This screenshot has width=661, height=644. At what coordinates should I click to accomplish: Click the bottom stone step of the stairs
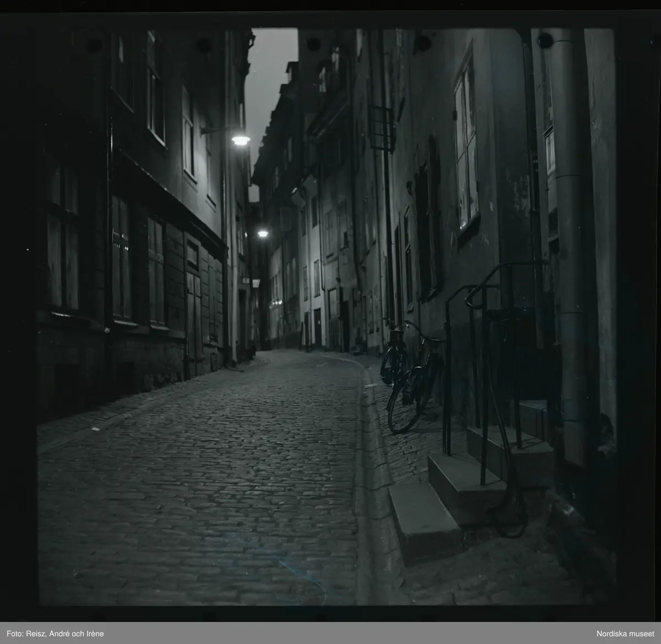(424, 520)
